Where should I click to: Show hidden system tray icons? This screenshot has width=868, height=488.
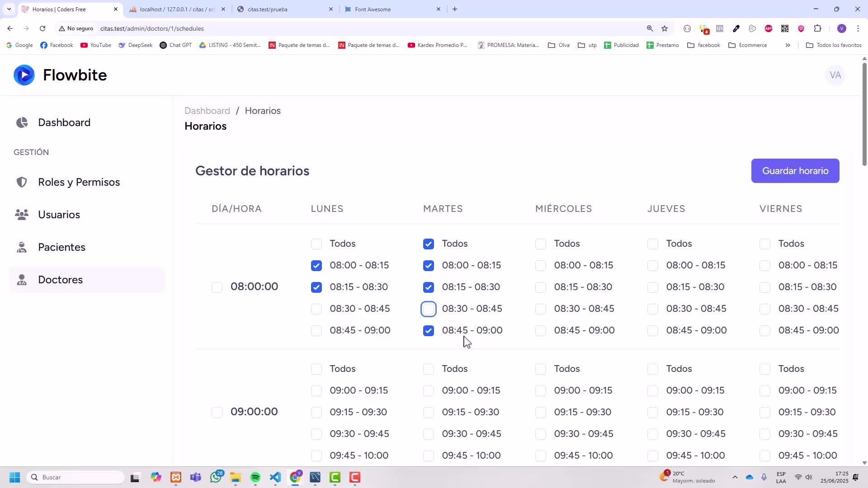point(735,477)
